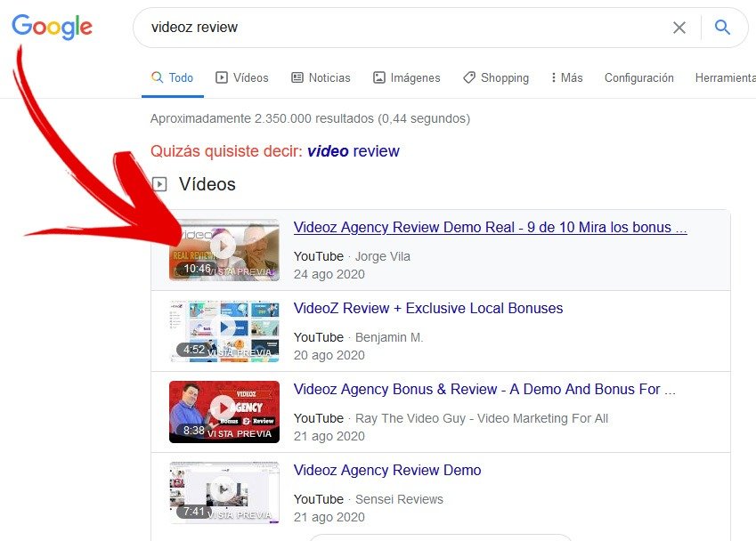
Task: Open 'Videoz Agency Review Demo Real' result
Action: click(x=491, y=227)
